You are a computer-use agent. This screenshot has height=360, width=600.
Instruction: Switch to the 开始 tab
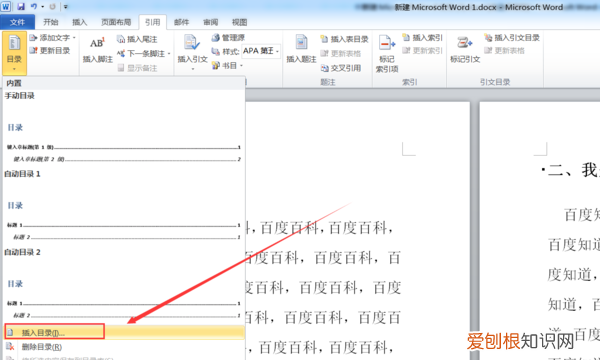click(x=51, y=22)
